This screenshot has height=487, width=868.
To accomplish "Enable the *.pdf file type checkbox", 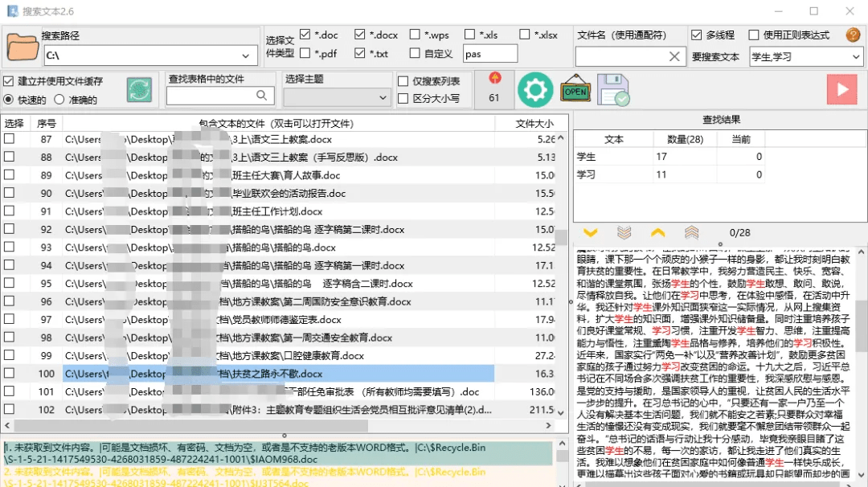I will pos(306,54).
